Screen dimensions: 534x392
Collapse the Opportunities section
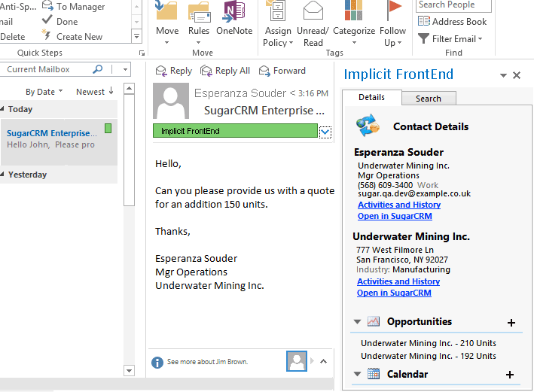coord(357,321)
